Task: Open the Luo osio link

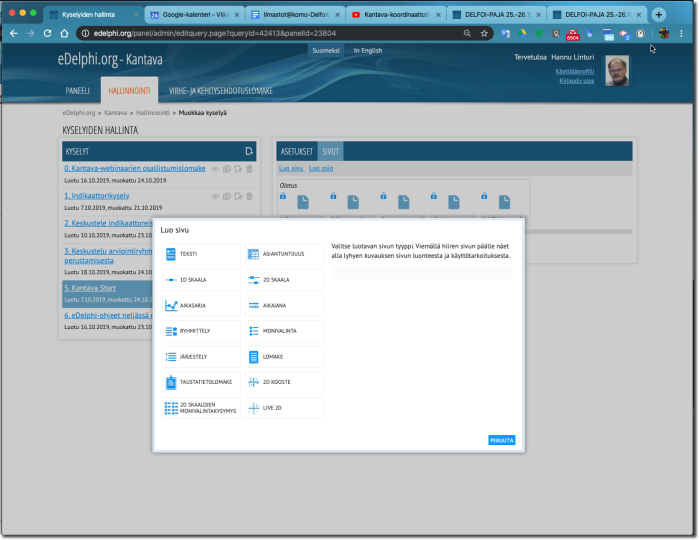Action: (x=321, y=168)
